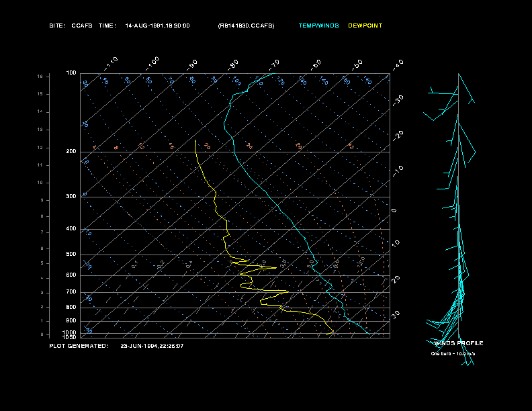Click the -10 isotherm label on right edge
This screenshot has height=411, width=532.
coord(398,171)
